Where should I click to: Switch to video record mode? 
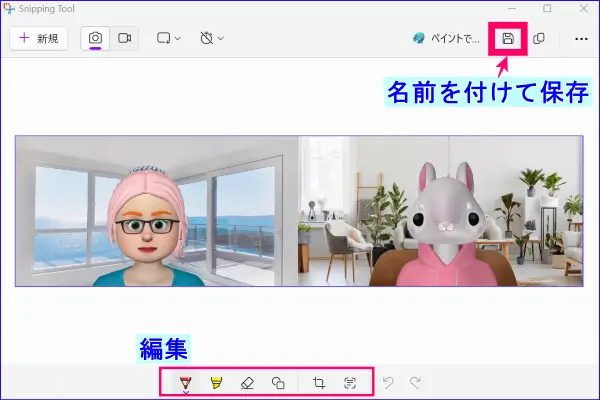click(x=124, y=38)
